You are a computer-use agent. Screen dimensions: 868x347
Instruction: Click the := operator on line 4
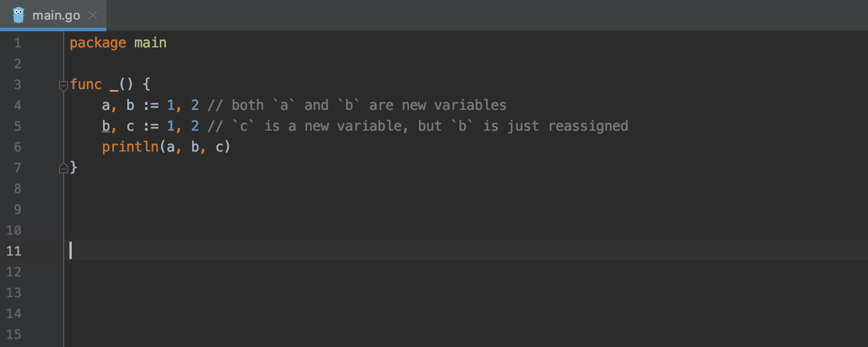tap(150, 105)
